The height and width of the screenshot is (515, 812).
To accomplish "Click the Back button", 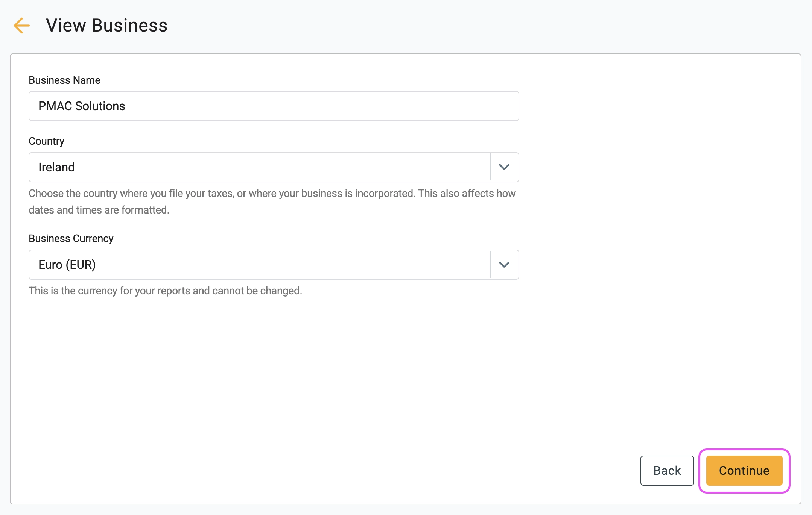I will [x=667, y=470].
